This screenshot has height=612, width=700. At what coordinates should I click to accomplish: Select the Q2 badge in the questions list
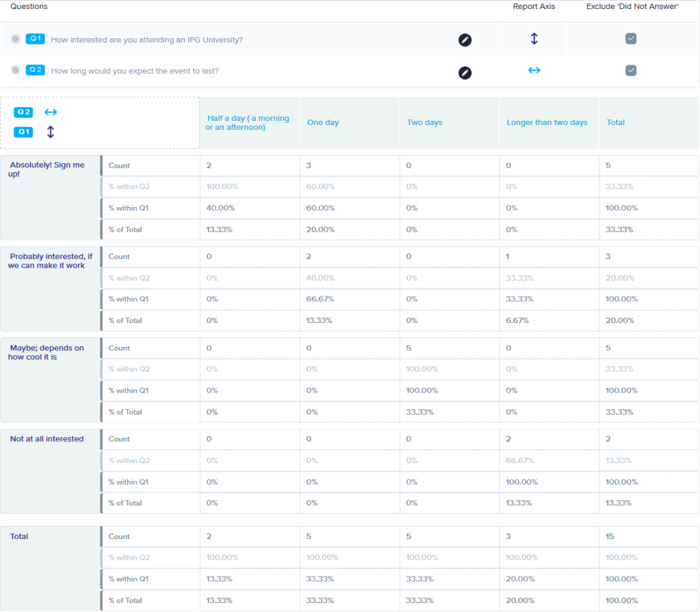(36, 71)
